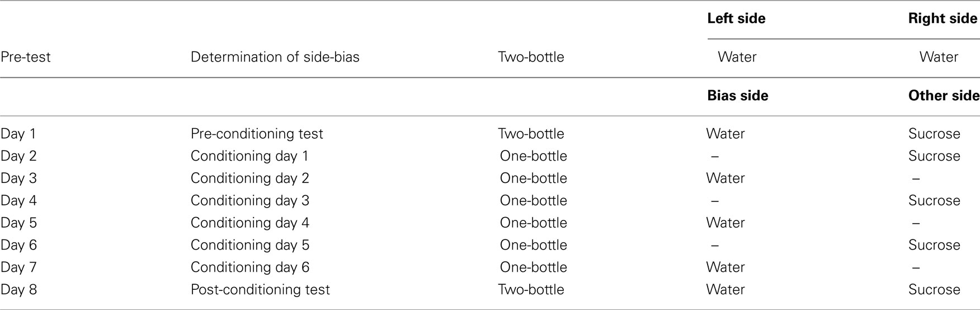The height and width of the screenshot is (310, 980).
Task: Click Sucrose in Day 1 row
Action: [x=934, y=134]
